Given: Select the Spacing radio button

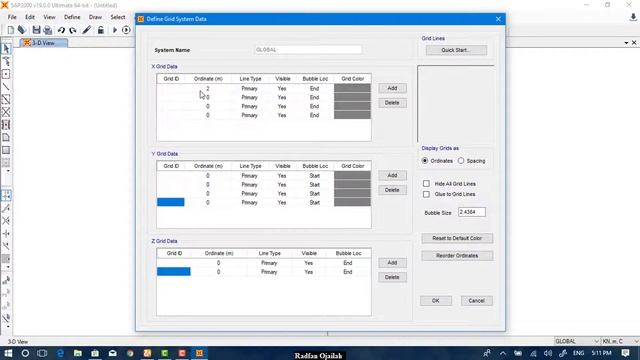Looking at the screenshot, I should (x=461, y=161).
